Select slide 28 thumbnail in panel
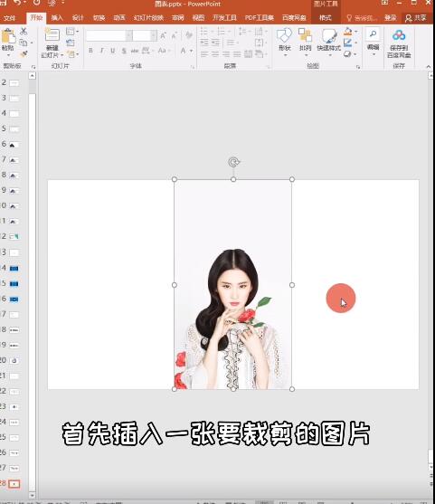The width and height of the screenshot is (435, 504). [14, 483]
